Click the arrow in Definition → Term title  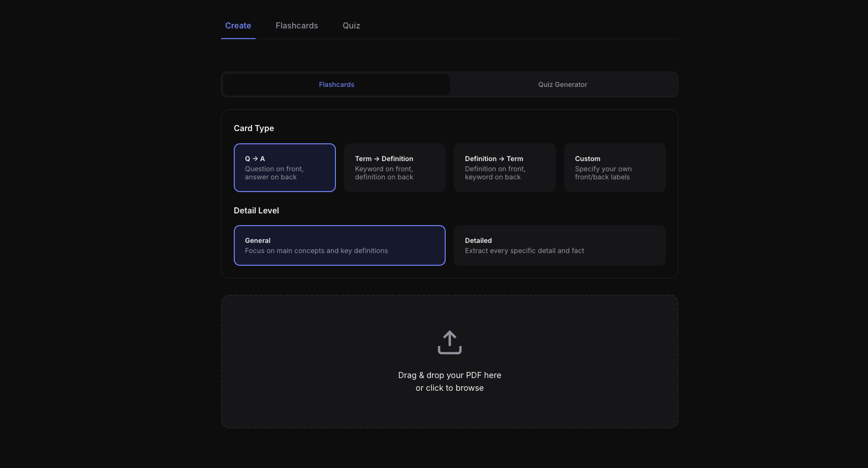click(x=502, y=159)
